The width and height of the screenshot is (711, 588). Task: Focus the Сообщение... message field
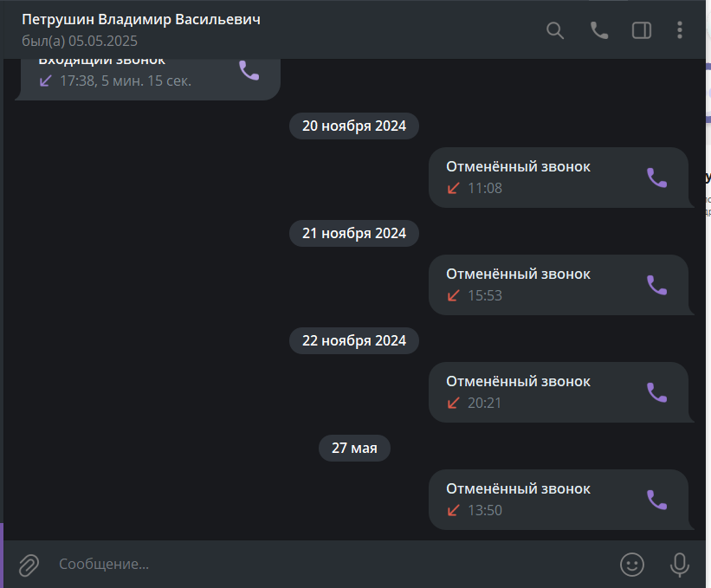pos(331,564)
